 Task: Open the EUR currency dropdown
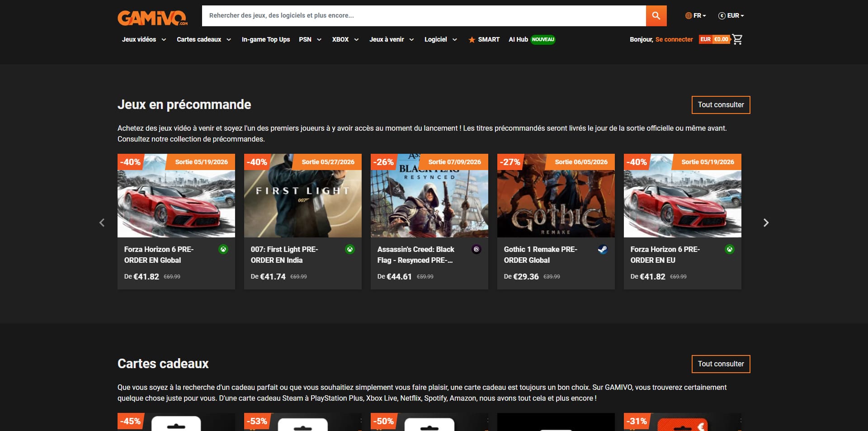731,15
